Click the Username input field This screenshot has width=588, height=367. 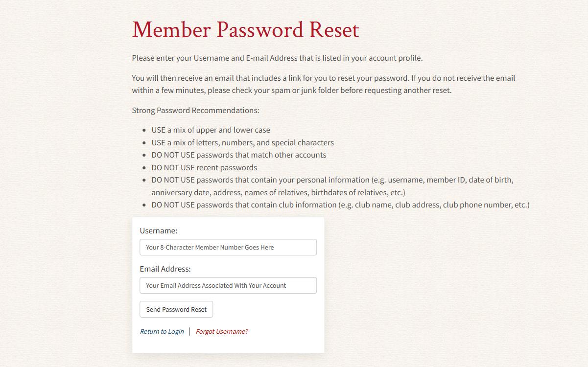click(228, 247)
